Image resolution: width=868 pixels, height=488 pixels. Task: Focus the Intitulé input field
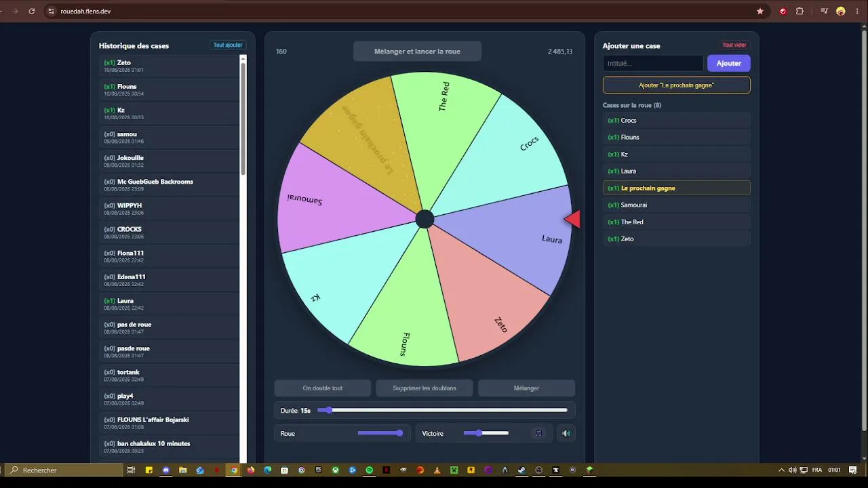653,63
